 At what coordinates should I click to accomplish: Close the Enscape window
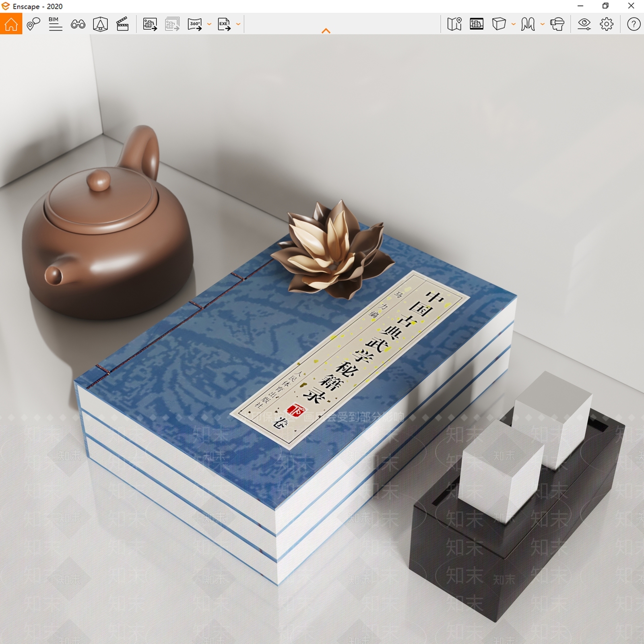pyautogui.click(x=631, y=6)
